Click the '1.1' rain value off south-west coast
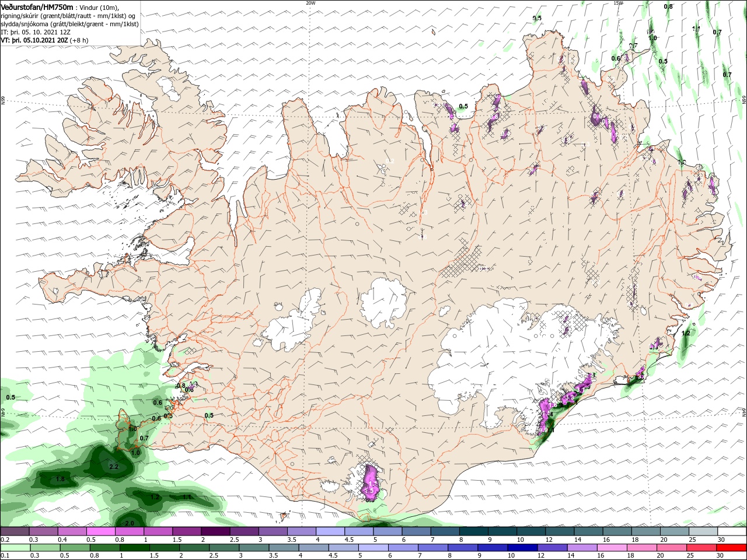 tap(187, 497)
